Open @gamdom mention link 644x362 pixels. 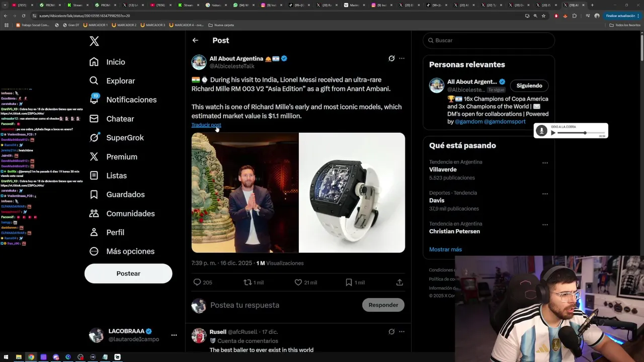tap(468, 122)
